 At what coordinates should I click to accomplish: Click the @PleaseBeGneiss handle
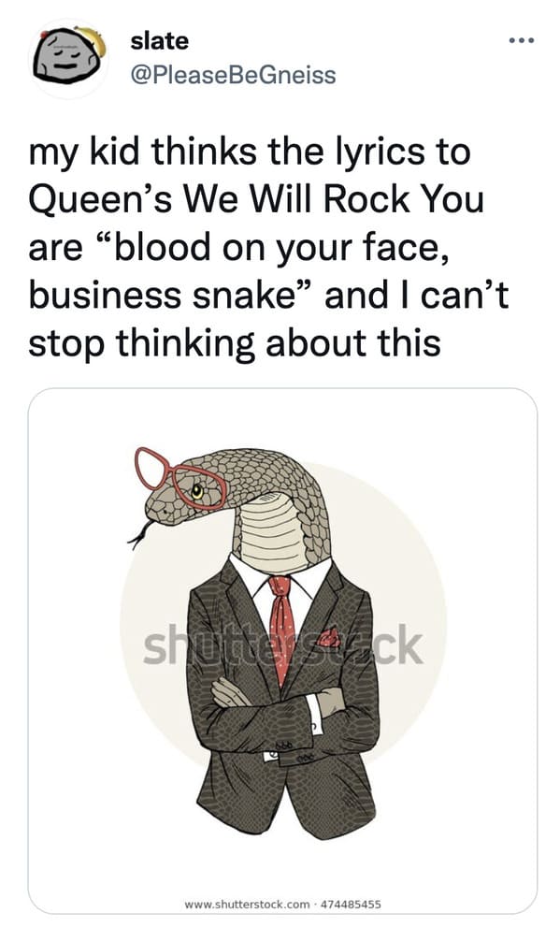[x=233, y=75]
